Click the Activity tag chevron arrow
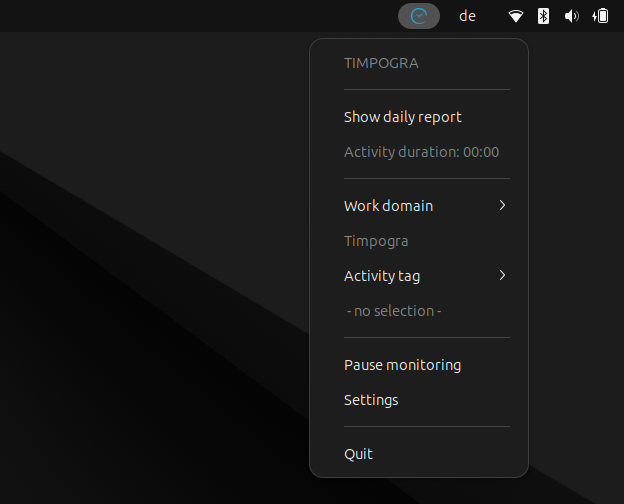The width and height of the screenshot is (624, 504). point(502,275)
